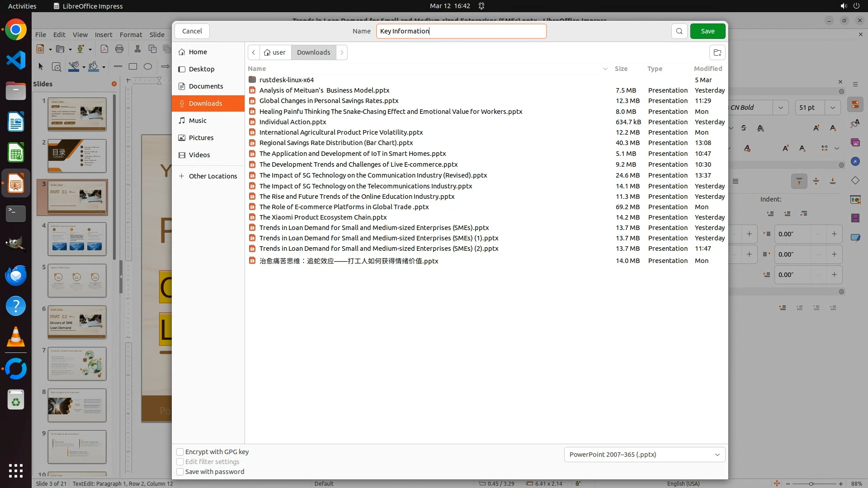Open Chrome from the dock
The image size is (868, 488).
(x=16, y=30)
